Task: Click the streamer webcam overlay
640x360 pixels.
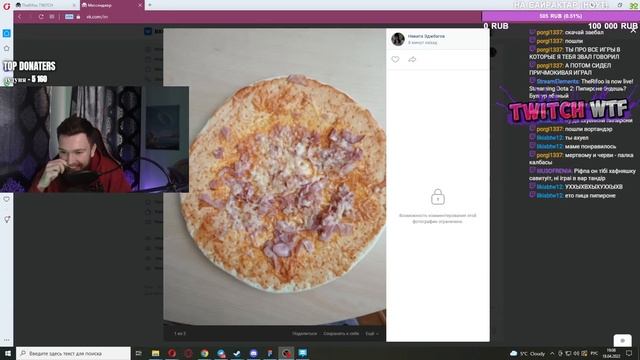Action: click(94, 139)
